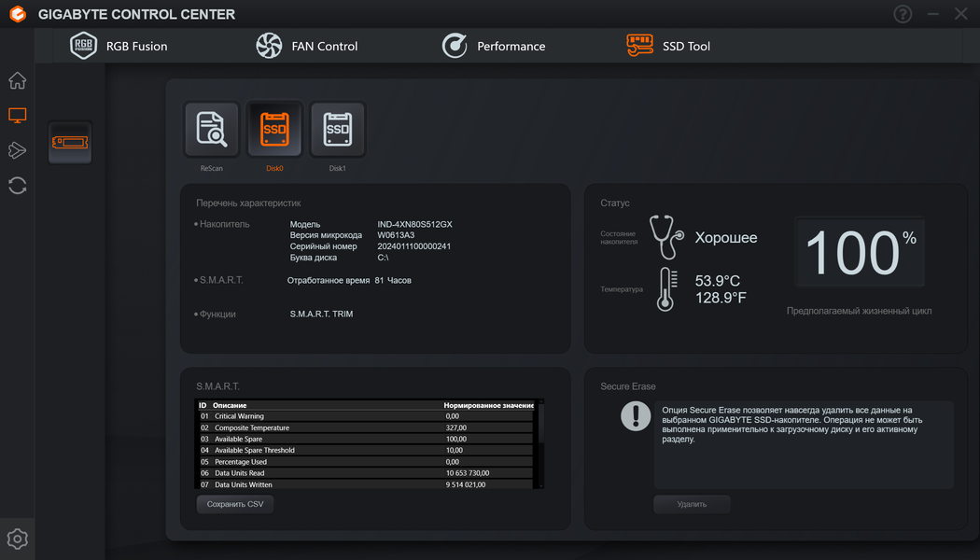Select the Available Spare Threshold row
This screenshot has width=980, height=560.
(366, 451)
